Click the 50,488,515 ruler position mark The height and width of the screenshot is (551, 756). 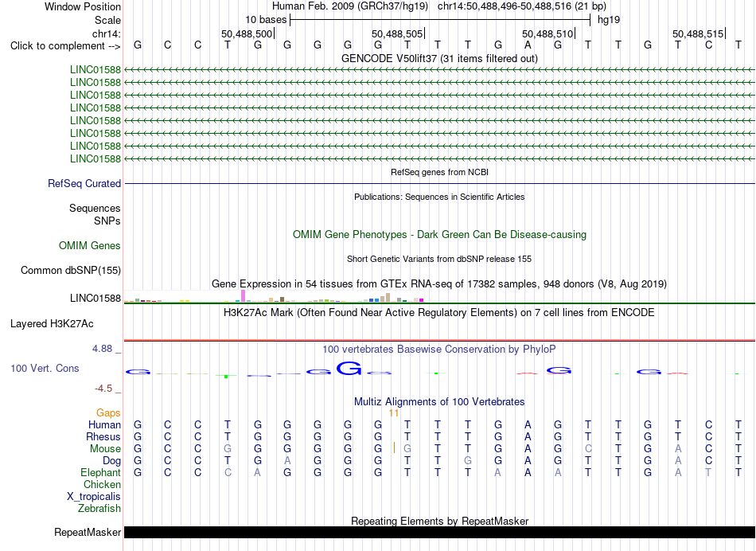point(698,33)
